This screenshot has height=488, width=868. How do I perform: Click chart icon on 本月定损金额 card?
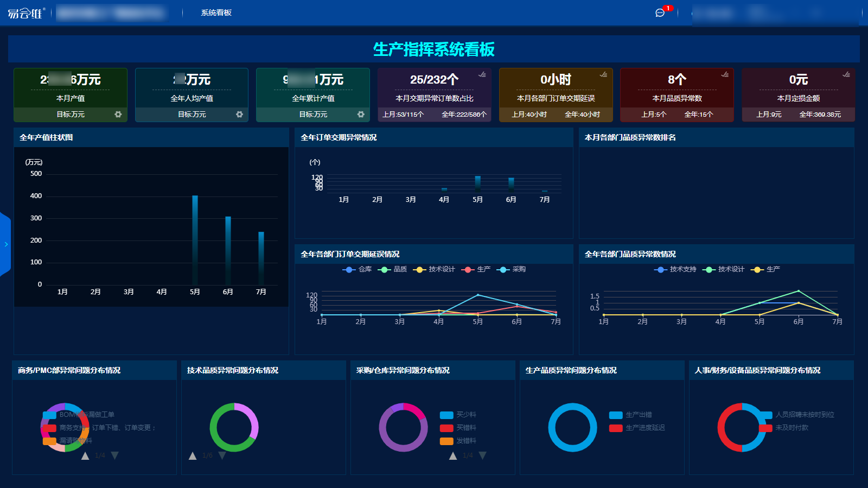(x=846, y=74)
